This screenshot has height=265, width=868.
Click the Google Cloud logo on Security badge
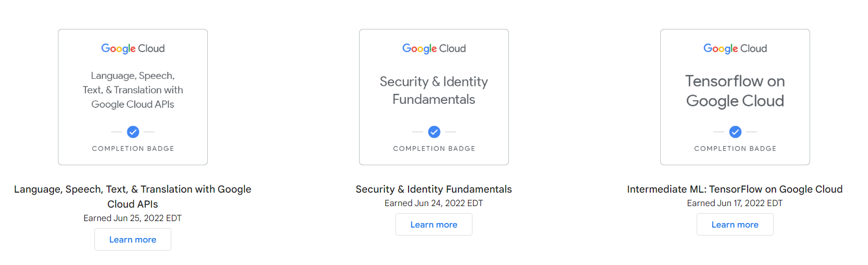(434, 48)
